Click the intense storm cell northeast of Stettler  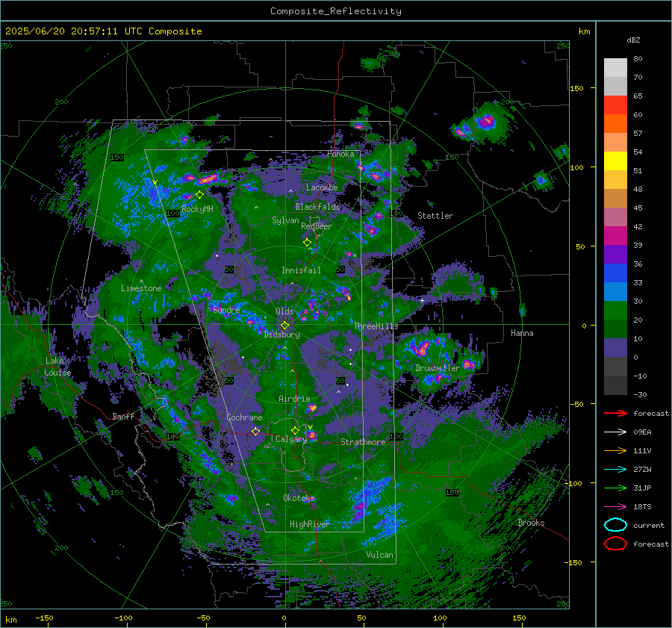(488, 121)
